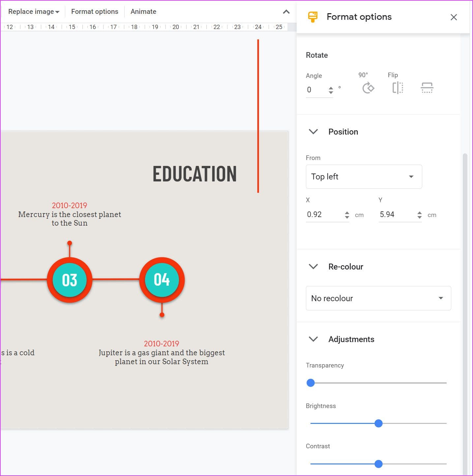
Task: Open the Replace image dropdown
Action: coord(34,12)
